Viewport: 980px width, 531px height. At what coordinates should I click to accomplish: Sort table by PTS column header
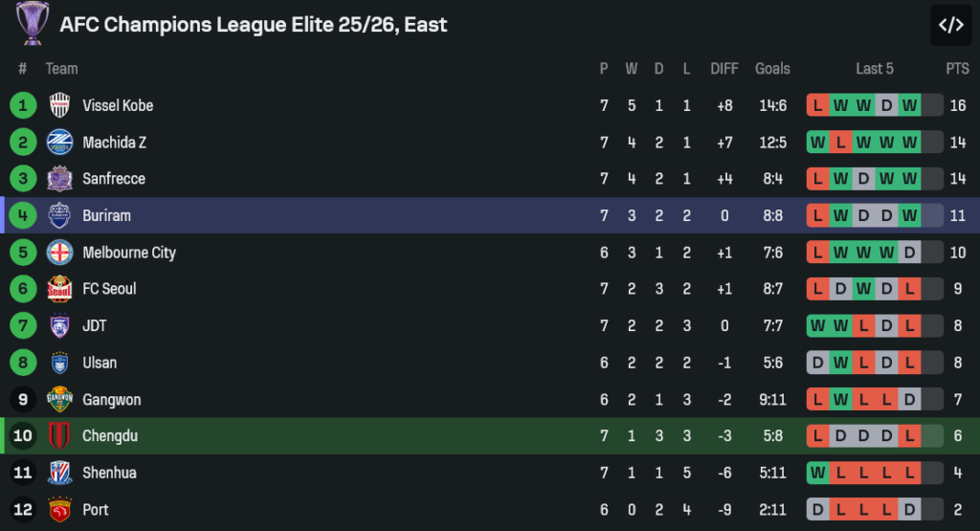tap(957, 69)
